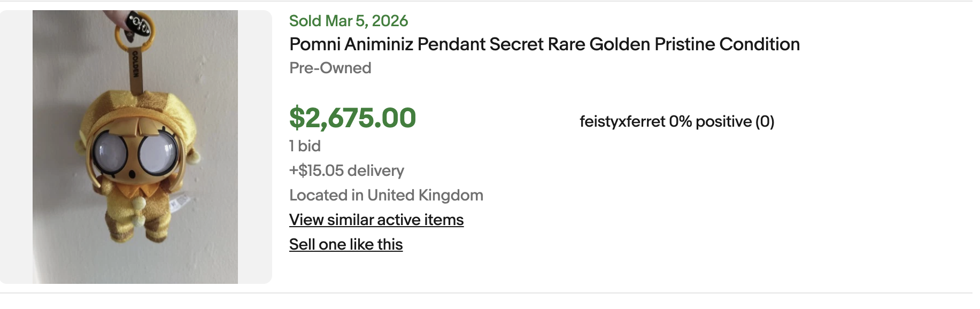The image size is (980, 309).
Task: Click the +$15.05 delivery text
Action: (346, 171)
